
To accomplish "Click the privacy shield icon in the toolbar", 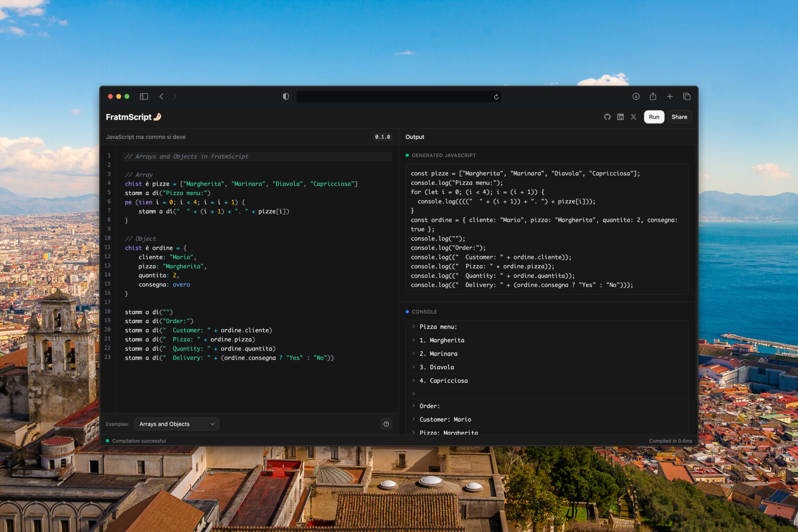I will (x=285, y=96).
